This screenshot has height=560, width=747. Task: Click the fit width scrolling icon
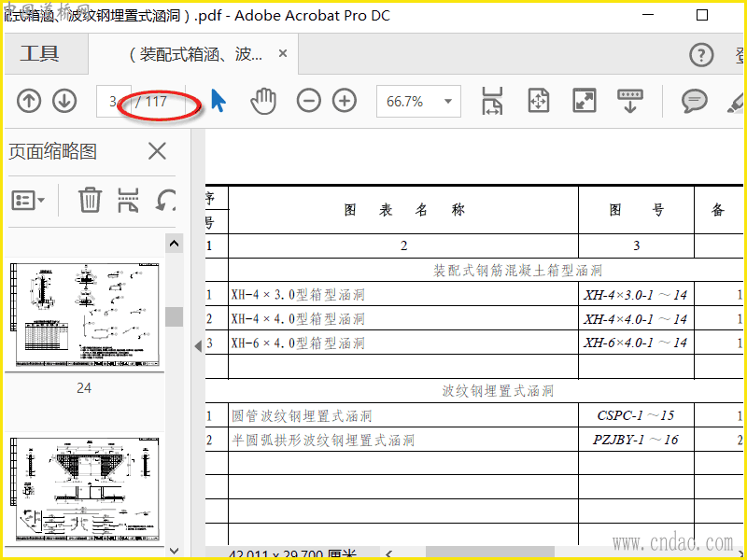click(492, 101)
